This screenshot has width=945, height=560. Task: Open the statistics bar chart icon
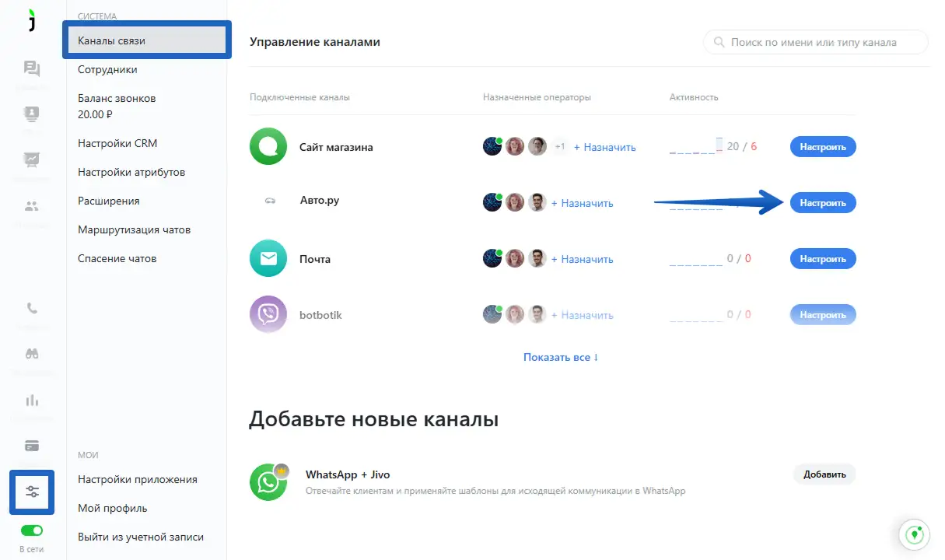coord(32,401)
